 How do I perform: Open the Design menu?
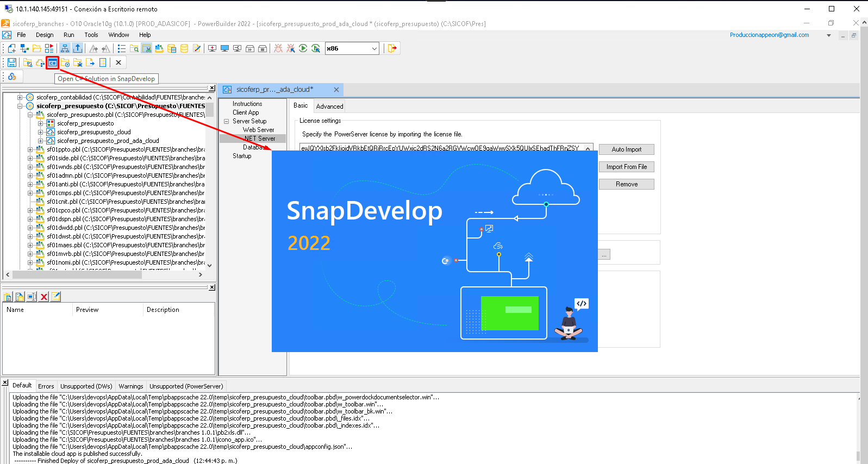(45, 35)
